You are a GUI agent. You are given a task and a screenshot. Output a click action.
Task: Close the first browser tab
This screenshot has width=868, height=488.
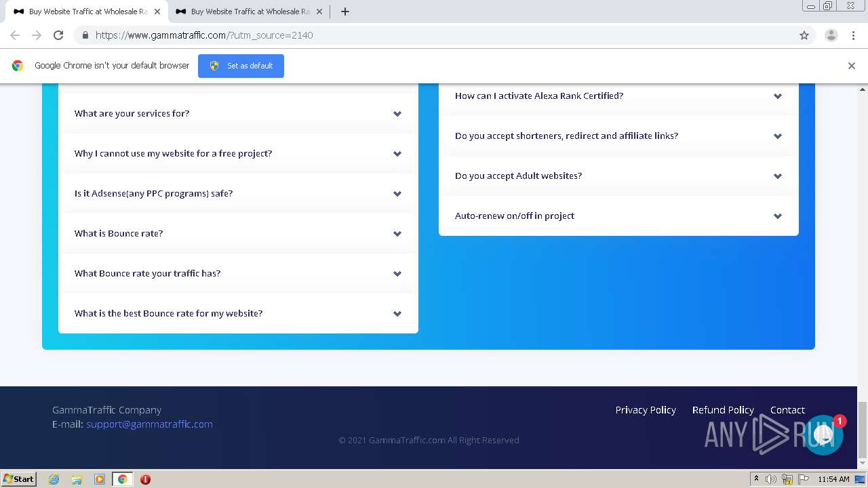point(157,12)
